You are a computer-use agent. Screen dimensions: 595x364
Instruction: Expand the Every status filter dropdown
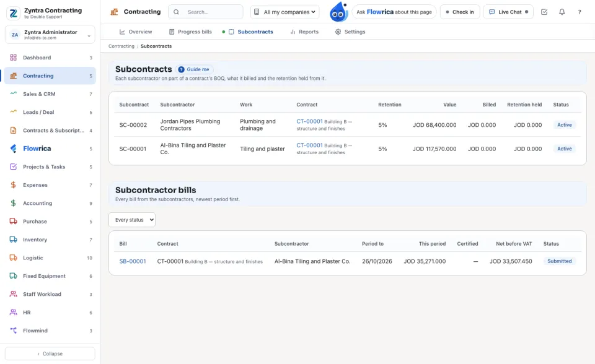132,220
